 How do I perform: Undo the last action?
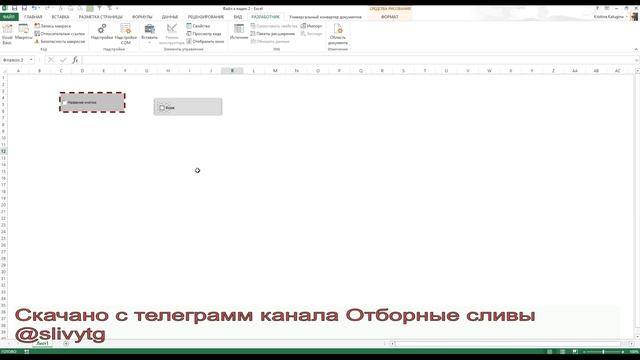point(34,8)
